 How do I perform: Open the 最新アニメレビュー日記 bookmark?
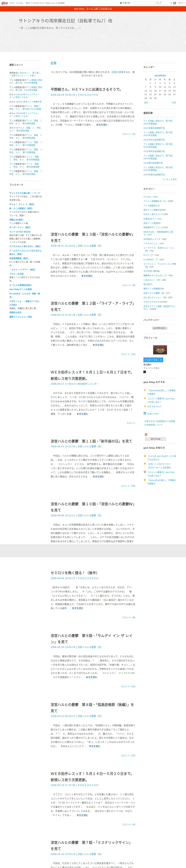pos(20,317)
